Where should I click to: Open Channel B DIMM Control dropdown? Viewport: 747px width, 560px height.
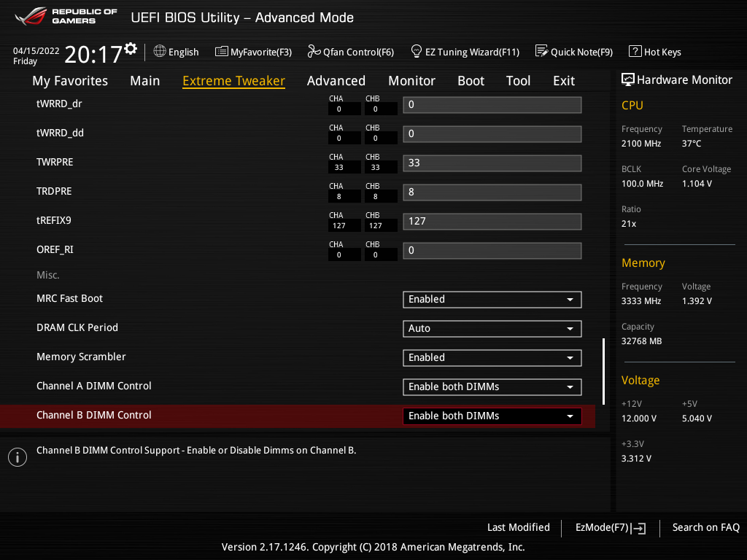[492, 416]
